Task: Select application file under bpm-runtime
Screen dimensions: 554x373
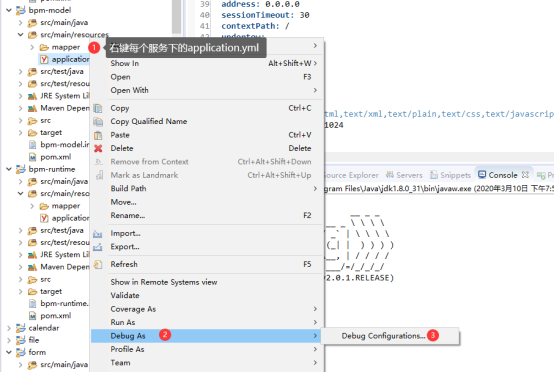Action: click(x=70, y=218)
